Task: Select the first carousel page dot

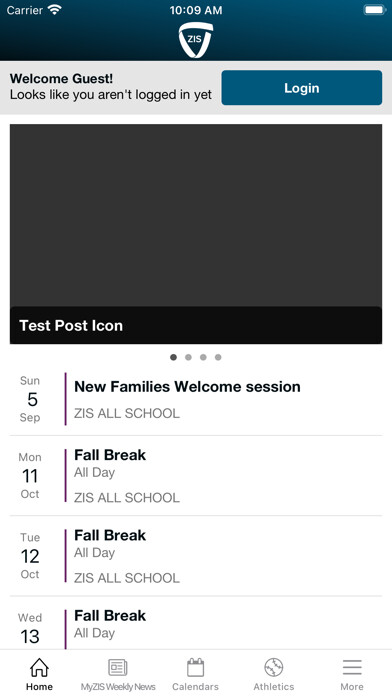Action: (x=174, y=357)
